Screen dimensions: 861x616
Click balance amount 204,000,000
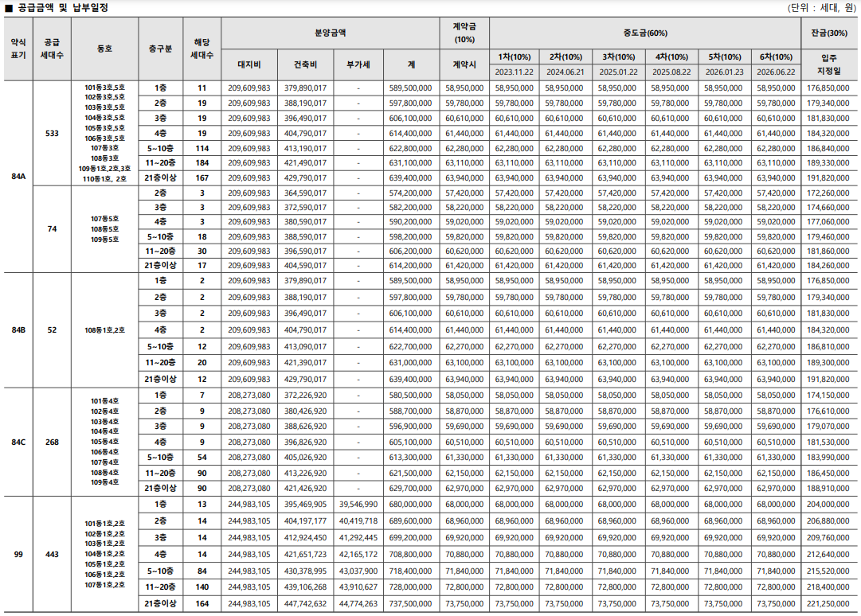[x=828, y=504]
